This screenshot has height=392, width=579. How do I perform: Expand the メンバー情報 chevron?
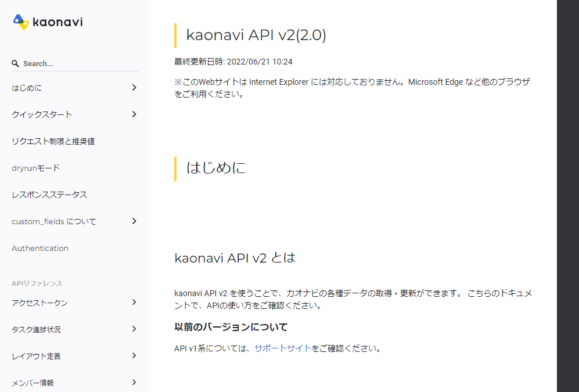click(134, 382)
